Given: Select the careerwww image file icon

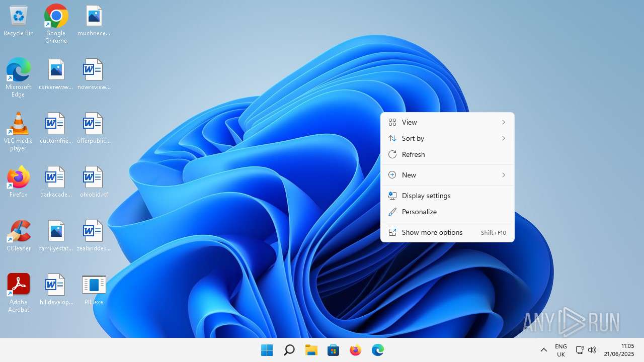Looking at the screenshot, I should pos(56,75).
